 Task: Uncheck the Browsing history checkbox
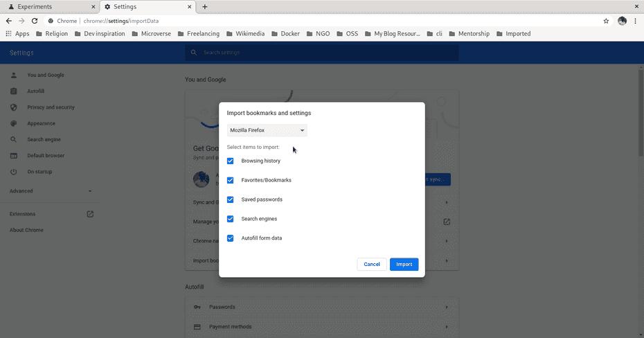tap(231, 161)
